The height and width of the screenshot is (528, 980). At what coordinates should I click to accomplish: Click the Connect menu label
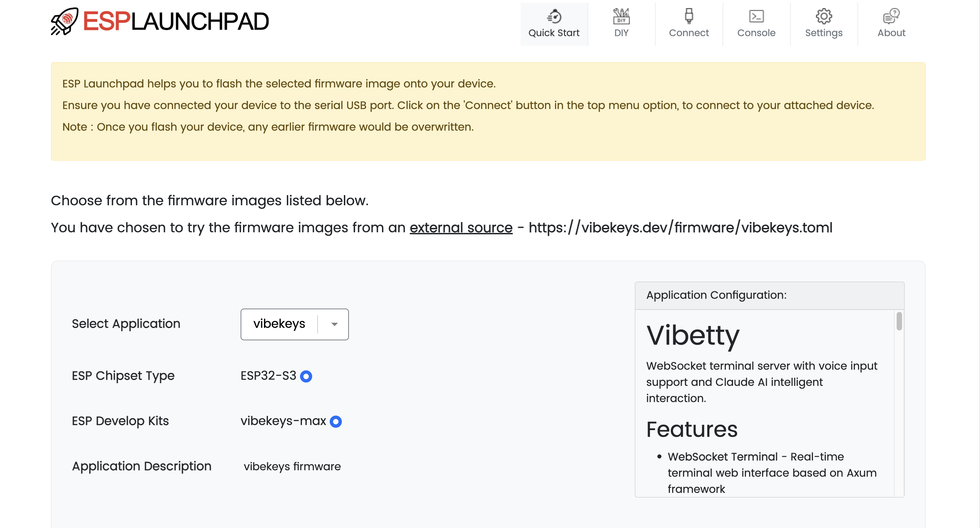[688, 33]
